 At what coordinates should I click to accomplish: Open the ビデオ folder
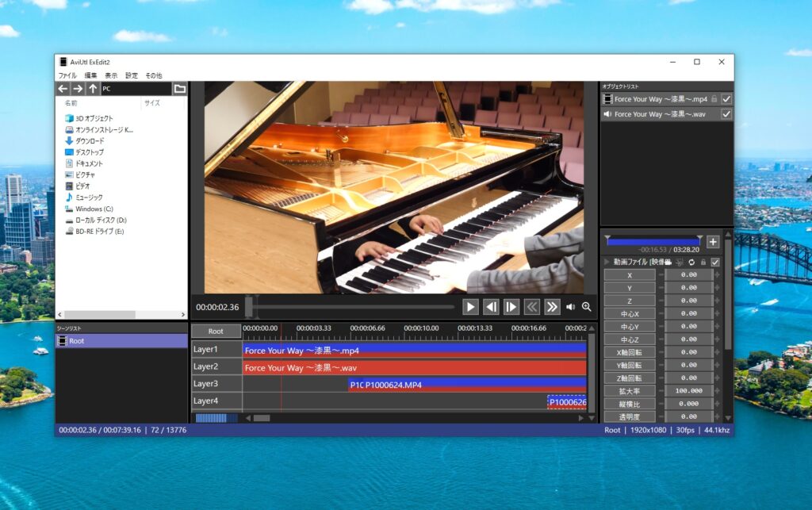[x=78, y=186]
